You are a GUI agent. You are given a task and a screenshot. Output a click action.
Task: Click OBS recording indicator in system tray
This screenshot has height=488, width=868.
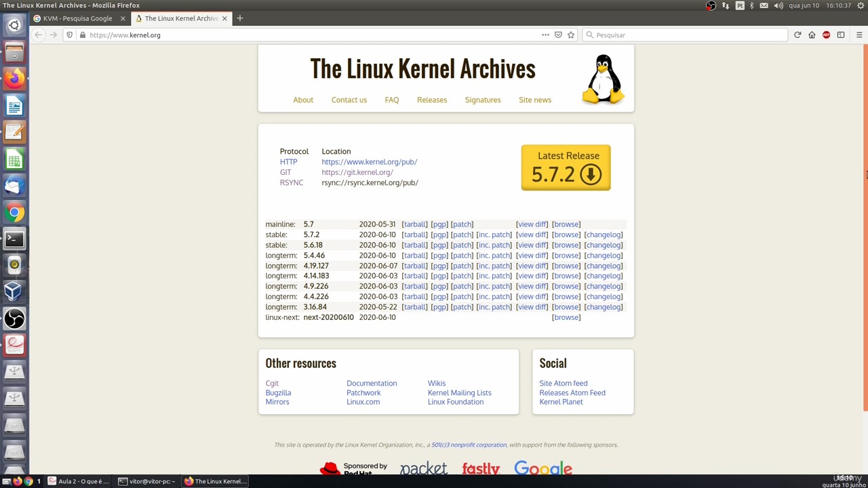711,5
